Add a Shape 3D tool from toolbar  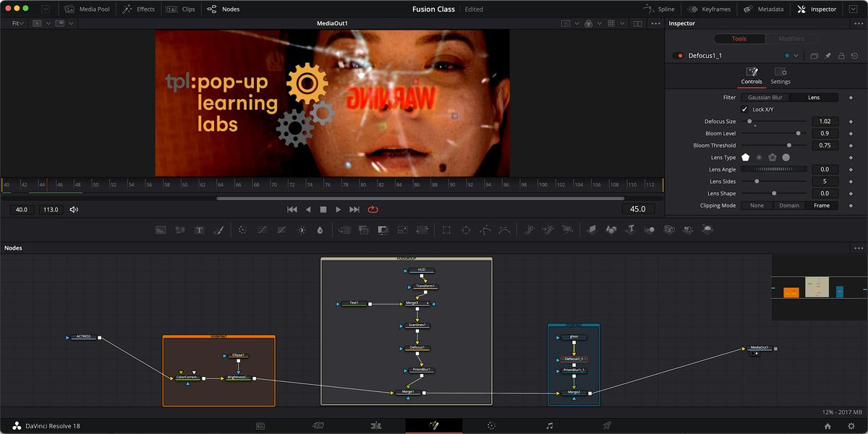point(611,230)
